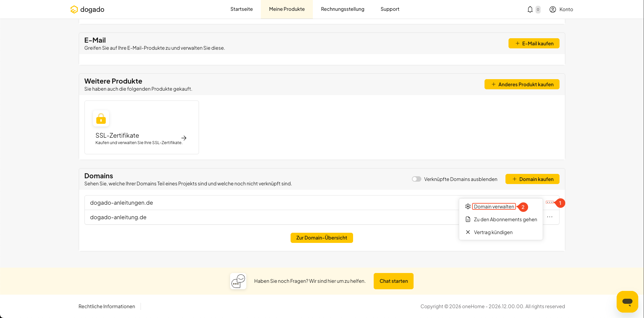Go to Startseite tab
This screenshot has width=644, height=318.
coord(242,9)
